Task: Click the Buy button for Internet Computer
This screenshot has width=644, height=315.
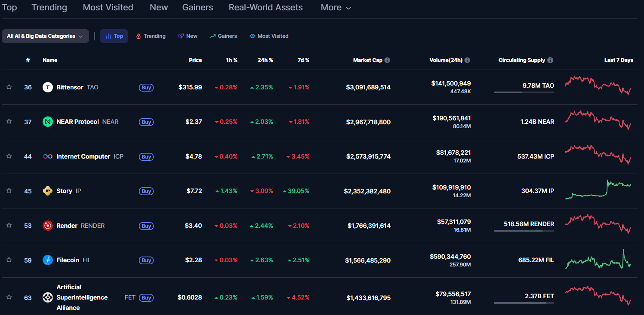Action: [x=146, y=157]
